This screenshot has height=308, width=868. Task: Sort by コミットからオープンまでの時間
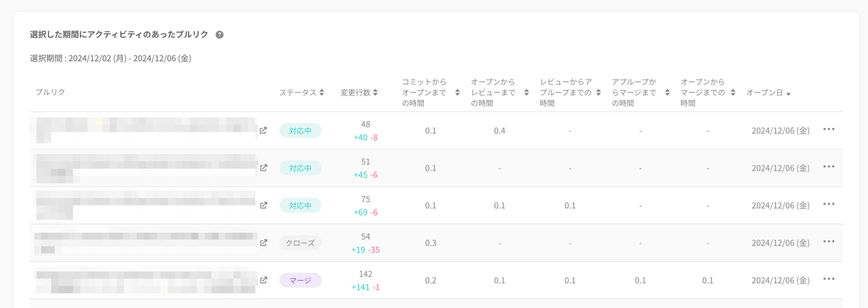pyautogui.click(x=457, y=93)
